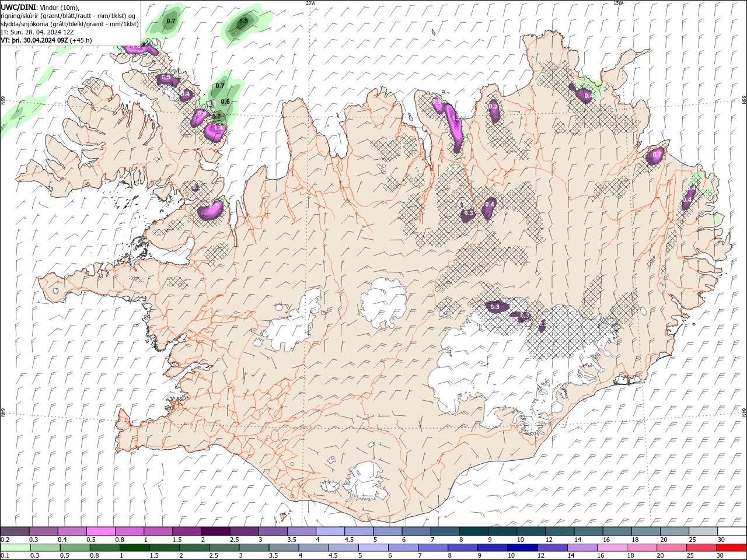
Task: Pick the light pink 16 mm rain swatch
Action: 611,548
